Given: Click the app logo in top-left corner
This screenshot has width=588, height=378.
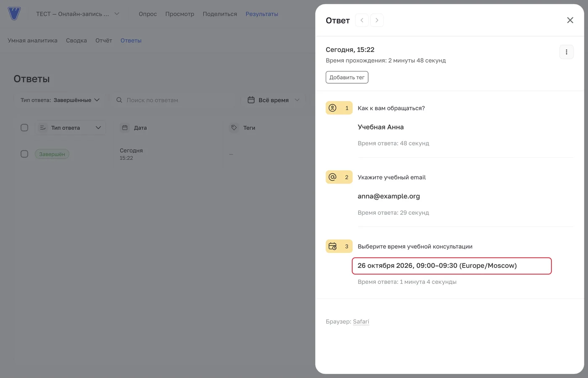Looking at the screenshot, I should pos(14,13).
